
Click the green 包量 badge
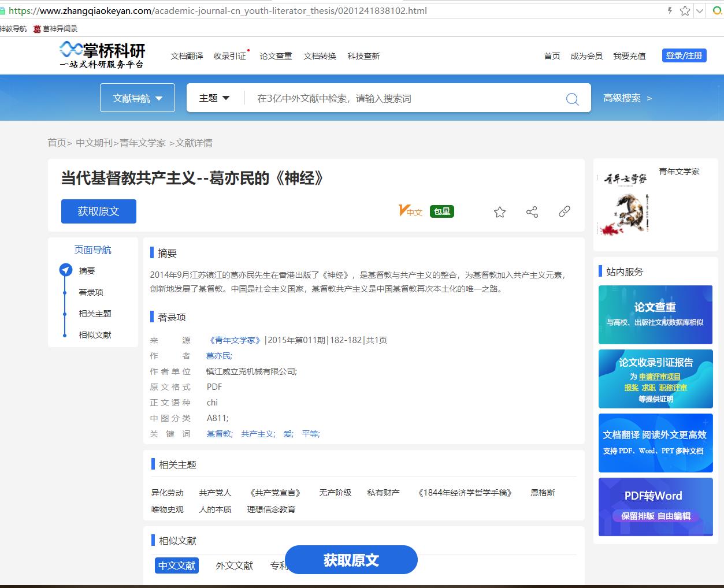(442, 211)
